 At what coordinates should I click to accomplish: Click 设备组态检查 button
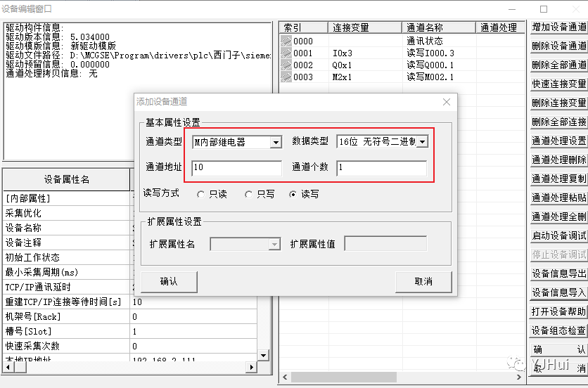[x=558, y=330]
